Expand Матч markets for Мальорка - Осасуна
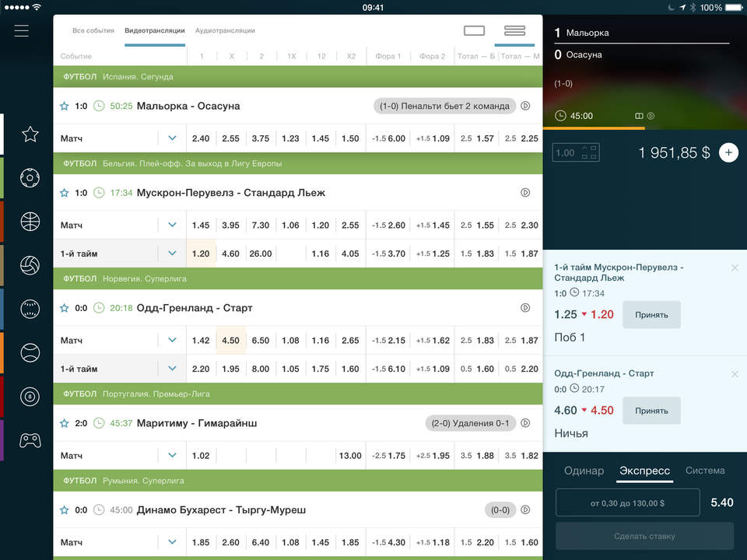The image size is (747, 560). pyautogui.click(x=173, y=138)
